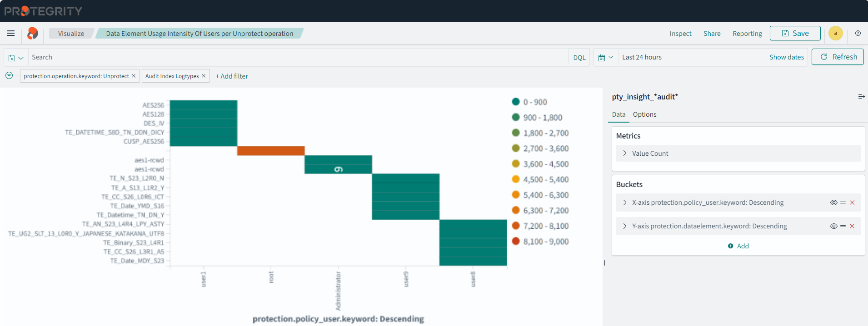Open the filter options menu icon

(9, 76)
